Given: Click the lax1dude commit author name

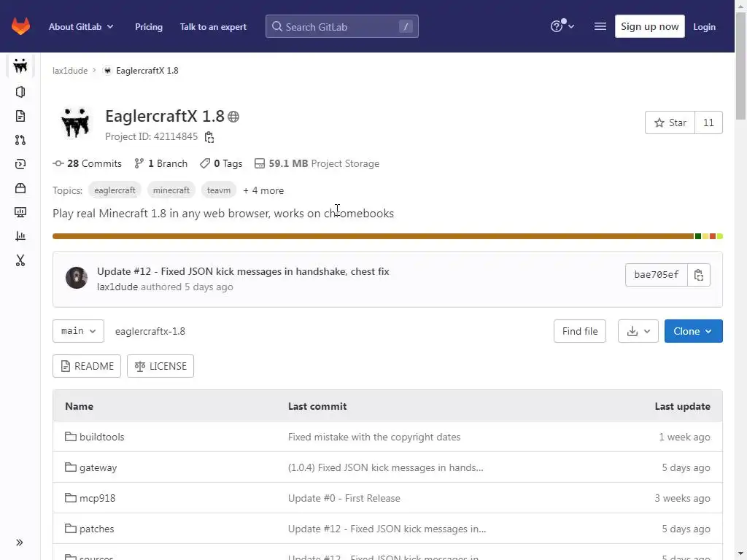Looking at the screenshot, I should pos(117,287).
